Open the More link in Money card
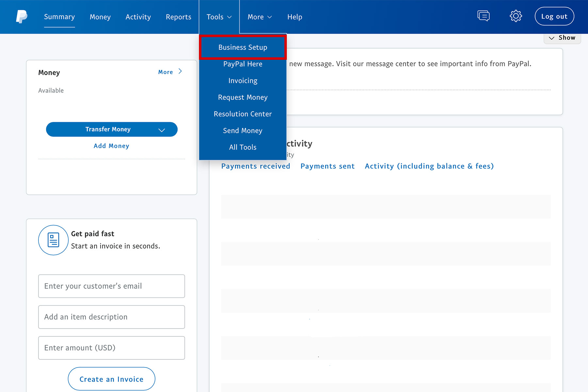 [x=170, y=72]
